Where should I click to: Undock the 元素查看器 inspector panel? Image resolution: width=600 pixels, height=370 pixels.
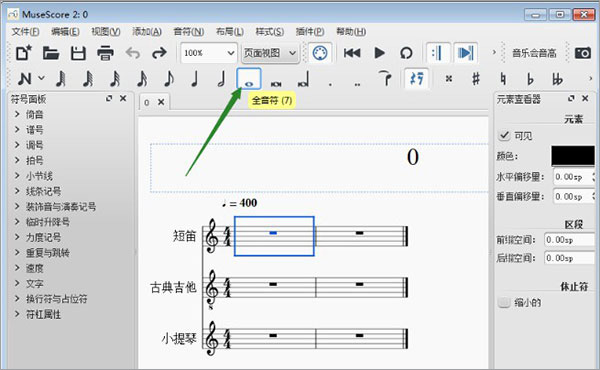(571, 99)
